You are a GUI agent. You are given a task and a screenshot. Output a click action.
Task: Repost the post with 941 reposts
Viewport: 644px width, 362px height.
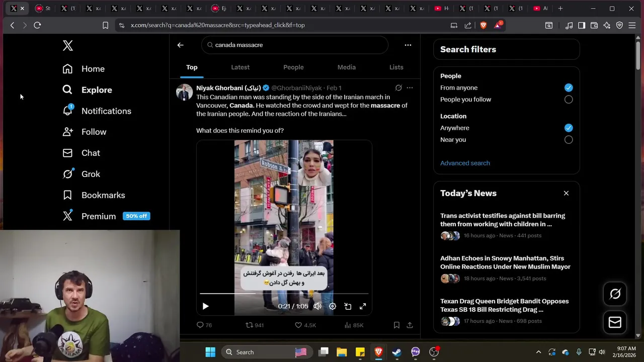pos(255,325)
